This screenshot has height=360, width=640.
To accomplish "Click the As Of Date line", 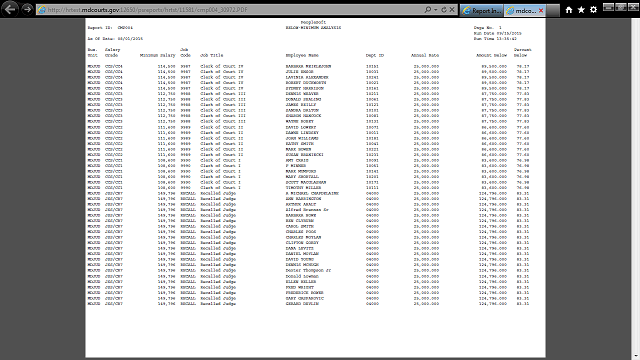I will pos(115,39).
